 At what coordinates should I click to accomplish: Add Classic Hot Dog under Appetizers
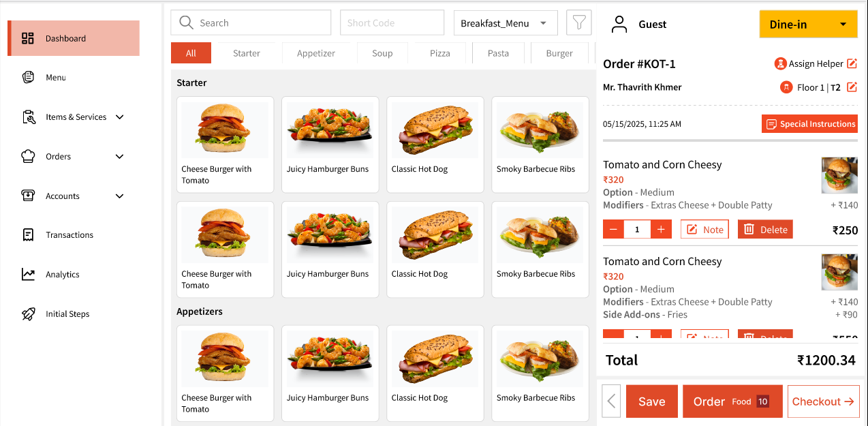pos(435,374)
